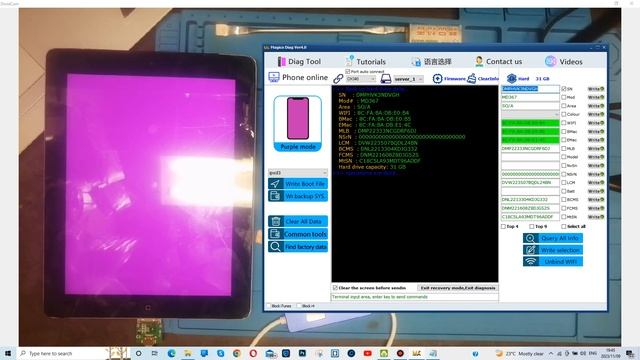Toggle the MLB checkbox
Screen dimensions: 640x360
point(564,149)
